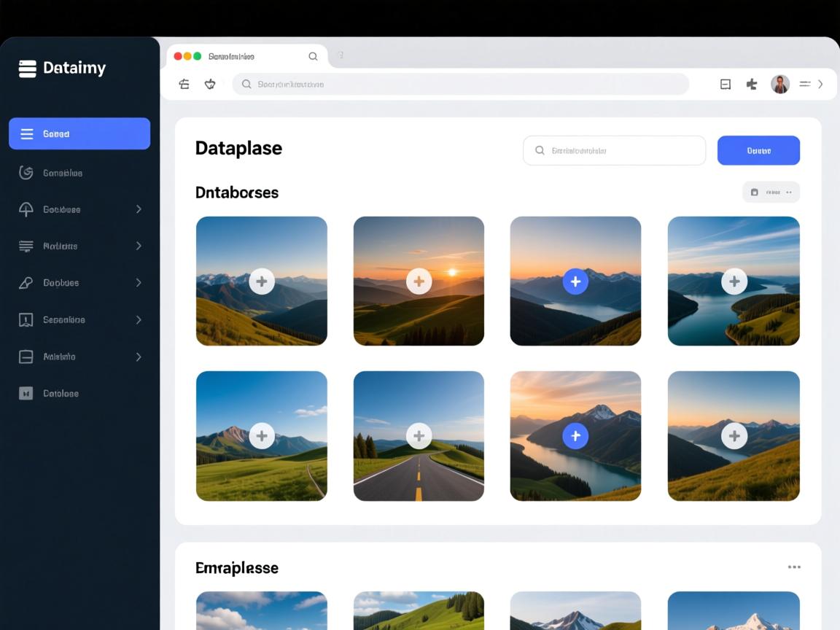This screenshot has height=630, width=840.
Task: Click the pen-shaped icon in the sidebar
Action: pyautogui.click(x=26, y=283)
